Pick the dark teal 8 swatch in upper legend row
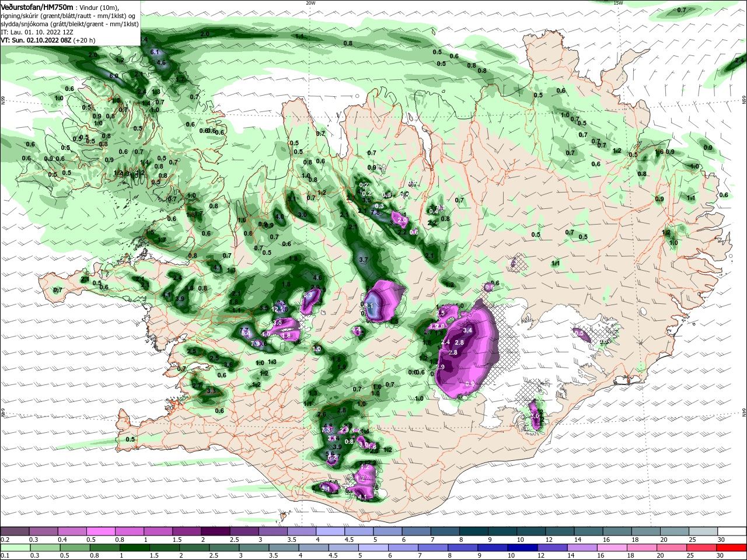 tap(473, 531)
